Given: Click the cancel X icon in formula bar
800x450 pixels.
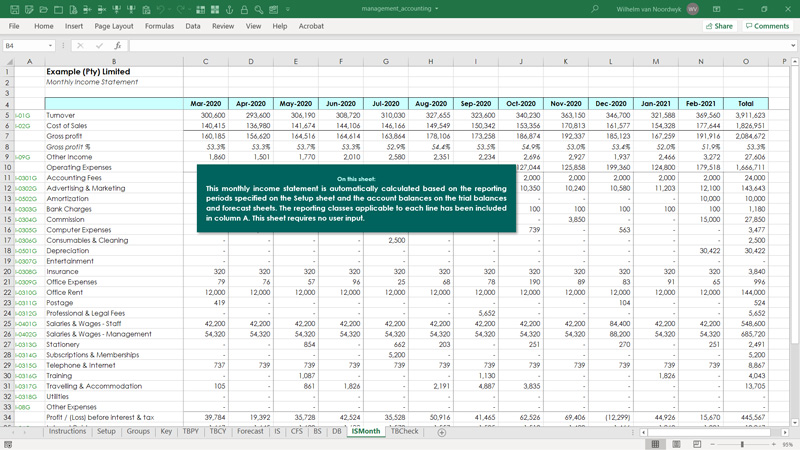Looking at the screenshot, I should coord(80,45).
